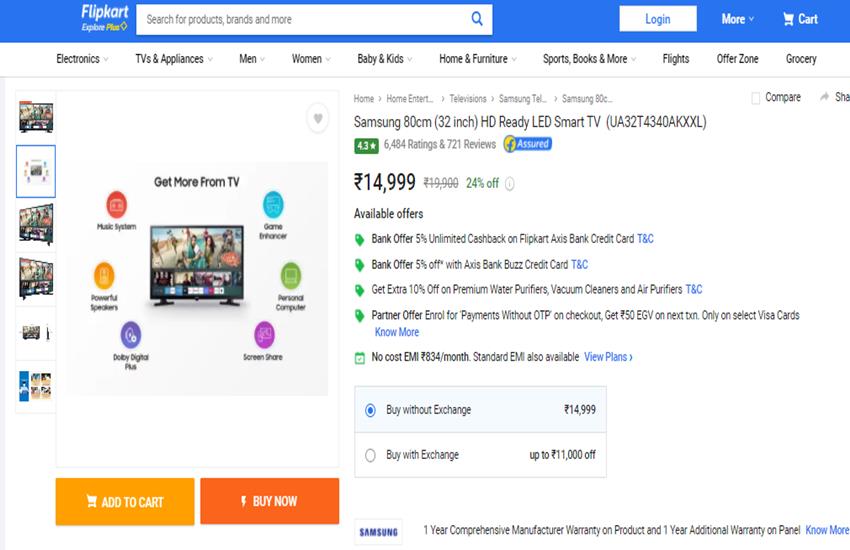Click the Samsung brand logo
This screenshot has height=550, width=850.
pos(379,532)
